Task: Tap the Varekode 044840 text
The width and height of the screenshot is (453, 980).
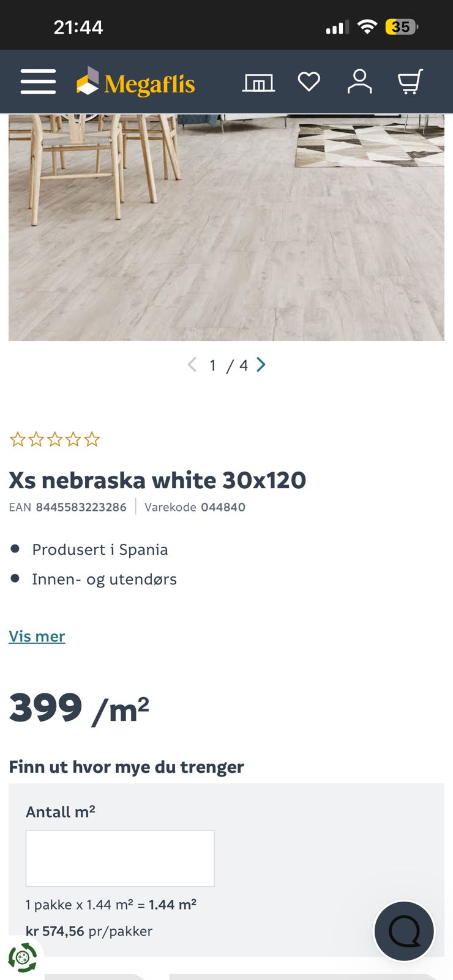Action: (x=195, y=507)
